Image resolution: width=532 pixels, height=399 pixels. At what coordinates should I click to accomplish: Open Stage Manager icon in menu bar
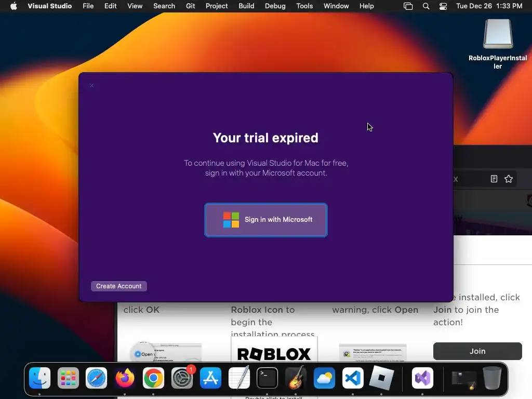point(408,6)
